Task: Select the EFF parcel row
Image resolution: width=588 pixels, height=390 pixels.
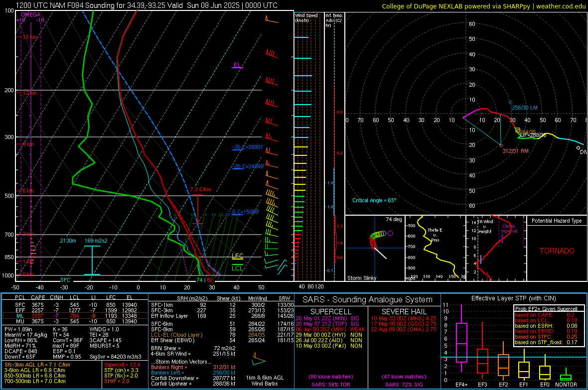Action: (x=75, y=310)
